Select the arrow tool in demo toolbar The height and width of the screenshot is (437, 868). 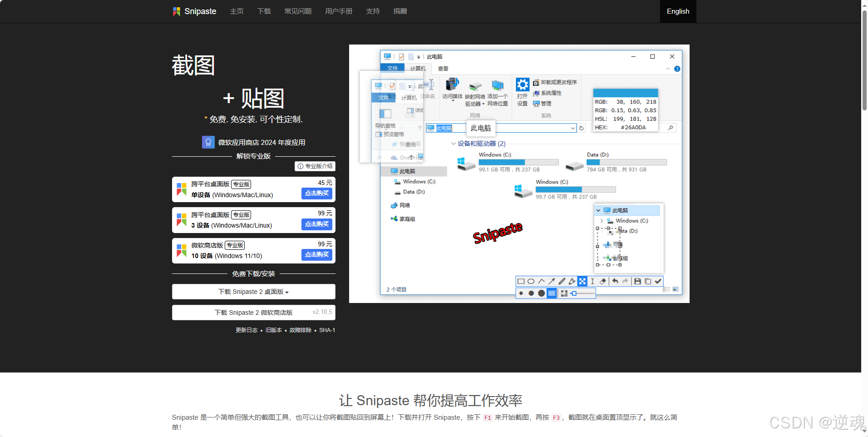pyautogui.click(x=552, y=281)
